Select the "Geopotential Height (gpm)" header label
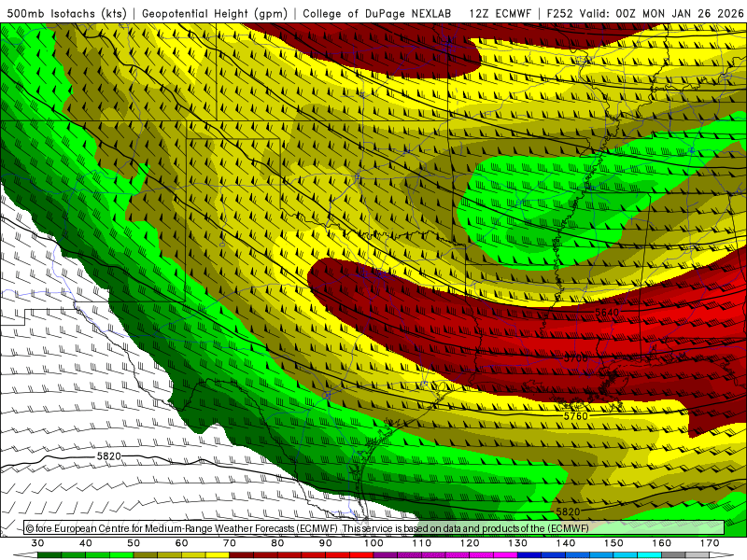This screenshot has width=747, height=560. [x=215, y=13]
